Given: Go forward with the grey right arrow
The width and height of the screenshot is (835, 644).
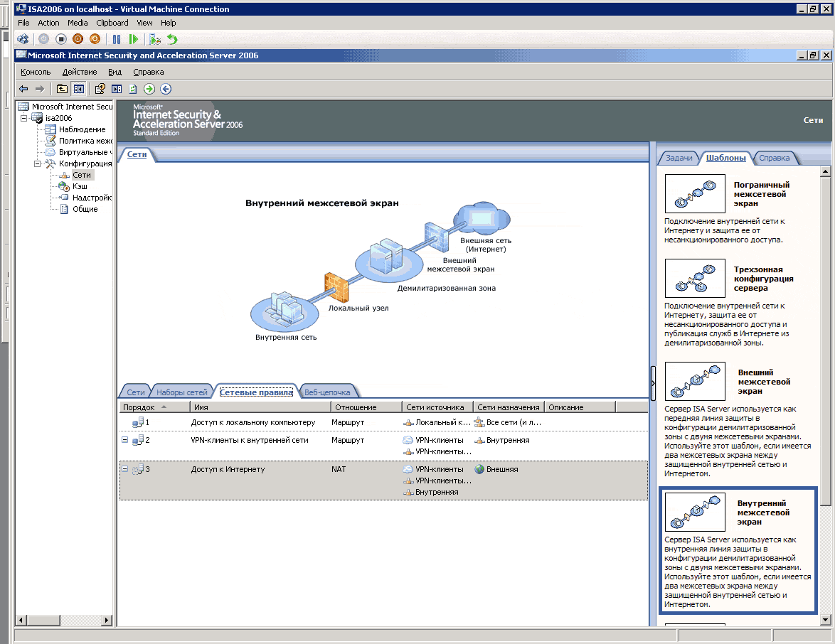Looking at the screenshot, I should 39,89.
